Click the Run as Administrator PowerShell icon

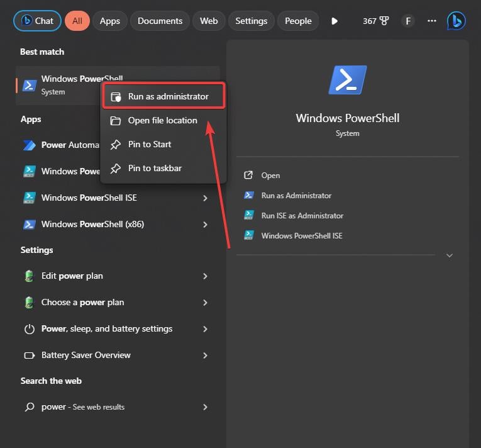[x=248, y=195]
